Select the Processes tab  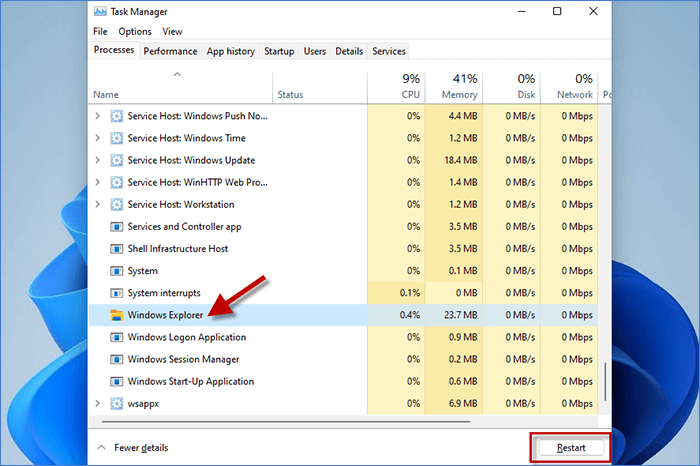(x=114, y=50)
